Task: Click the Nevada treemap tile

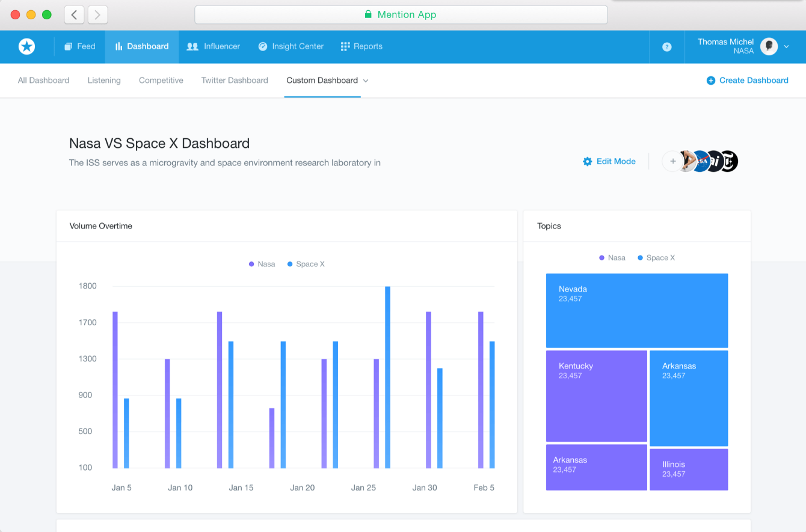Action: coord(637,311)
